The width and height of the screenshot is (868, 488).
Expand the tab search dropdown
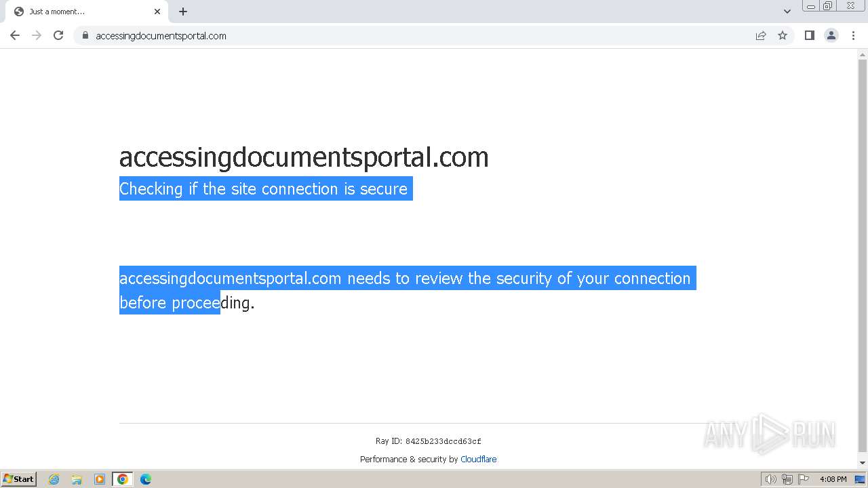tap(787, 12)
